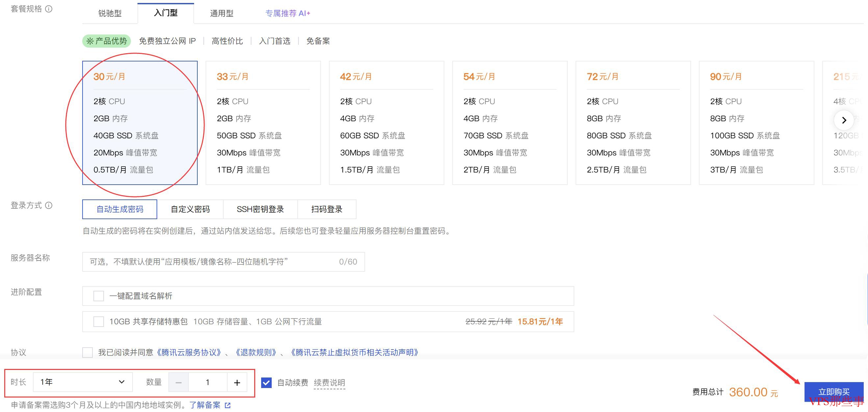Increase quantity with the plus button
The image size is (868, 412).
237,382
